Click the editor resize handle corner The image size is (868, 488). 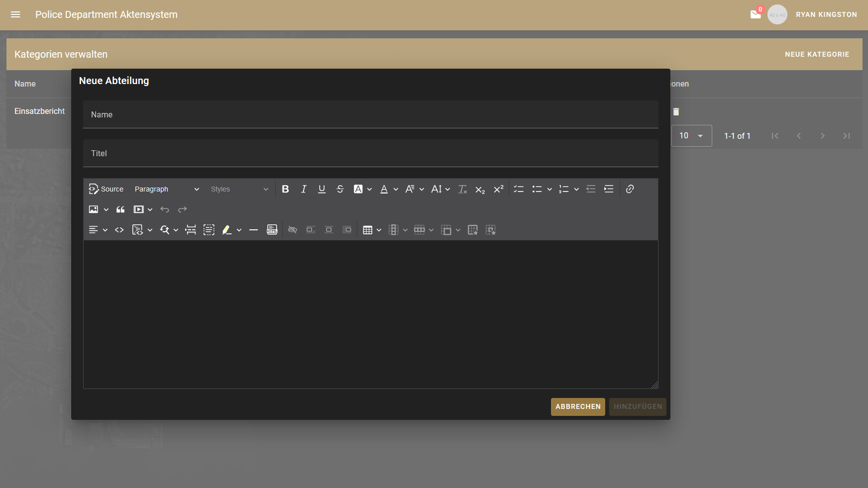click(654, 385)
